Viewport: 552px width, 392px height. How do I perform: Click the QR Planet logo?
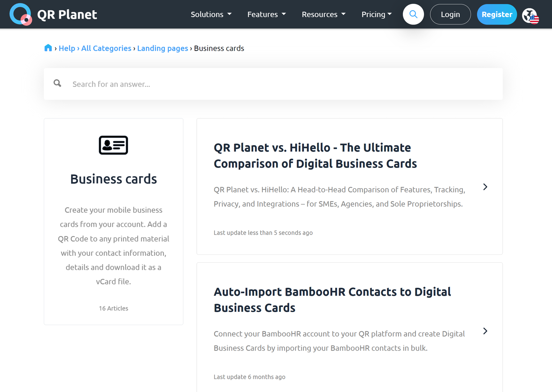coord(53,14)
